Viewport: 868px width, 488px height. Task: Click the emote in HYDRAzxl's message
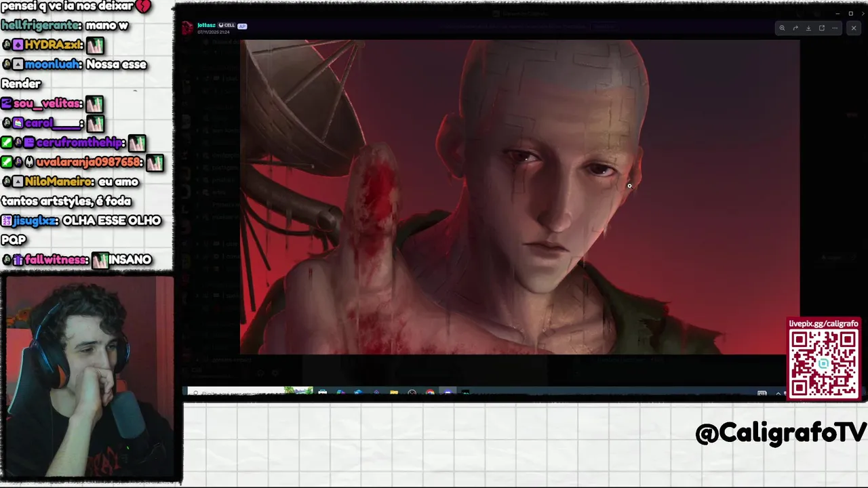click(x=94, y=45)
